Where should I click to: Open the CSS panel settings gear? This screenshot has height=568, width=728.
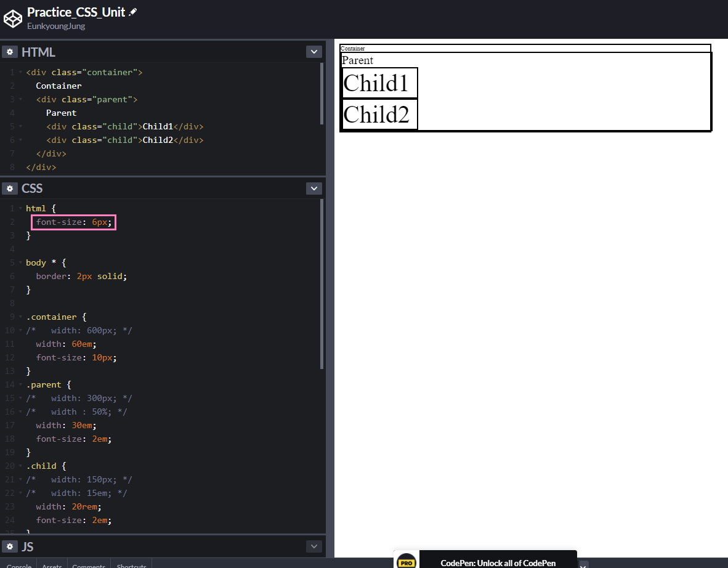tap(10, 188)
